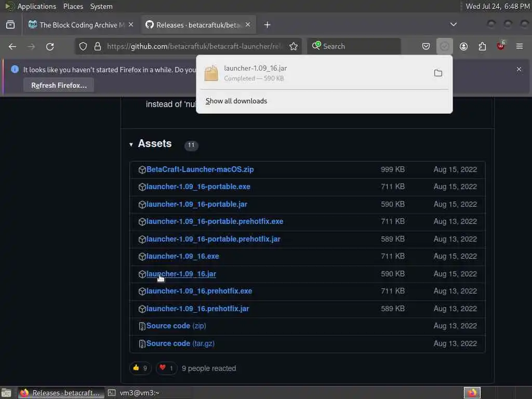The height and width of the screenshot is (399, 532).
Task: Open the Firefox hamburger menu
Action: [520, 46]
